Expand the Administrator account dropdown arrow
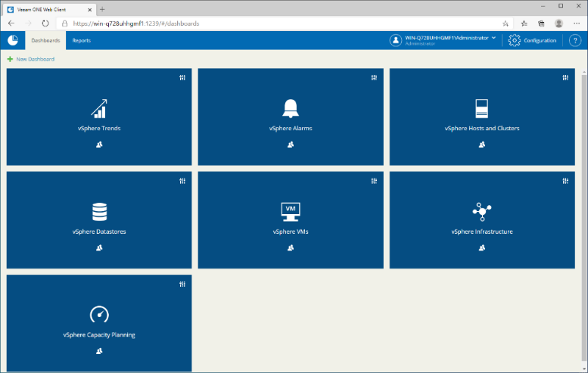This screenshot has height=373, width=588. coord(493,38)
